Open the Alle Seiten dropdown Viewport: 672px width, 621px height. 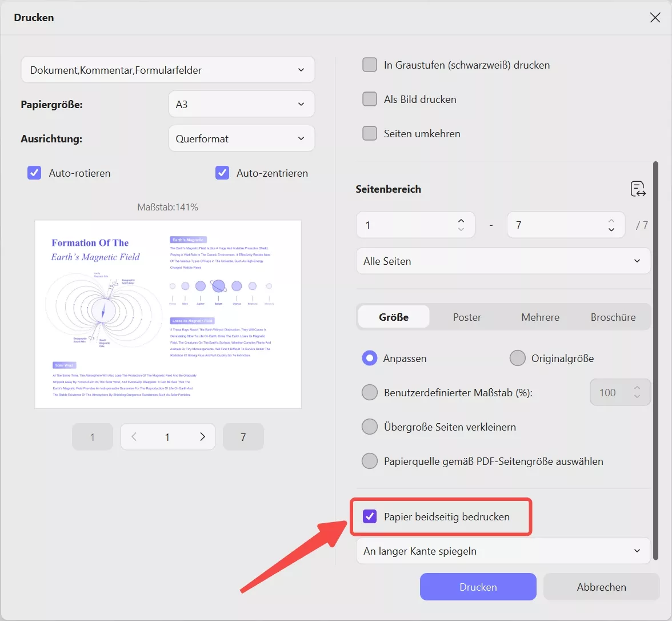coord(503,261)
